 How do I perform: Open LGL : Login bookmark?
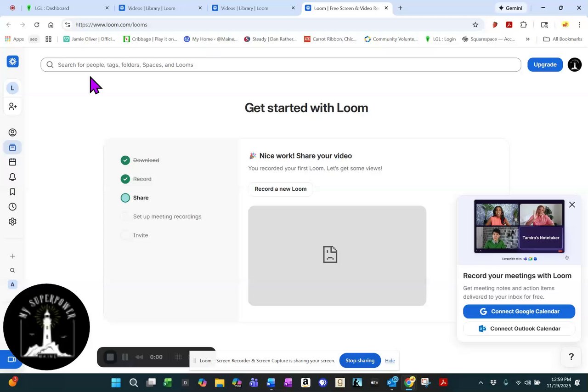coord(441,39)
